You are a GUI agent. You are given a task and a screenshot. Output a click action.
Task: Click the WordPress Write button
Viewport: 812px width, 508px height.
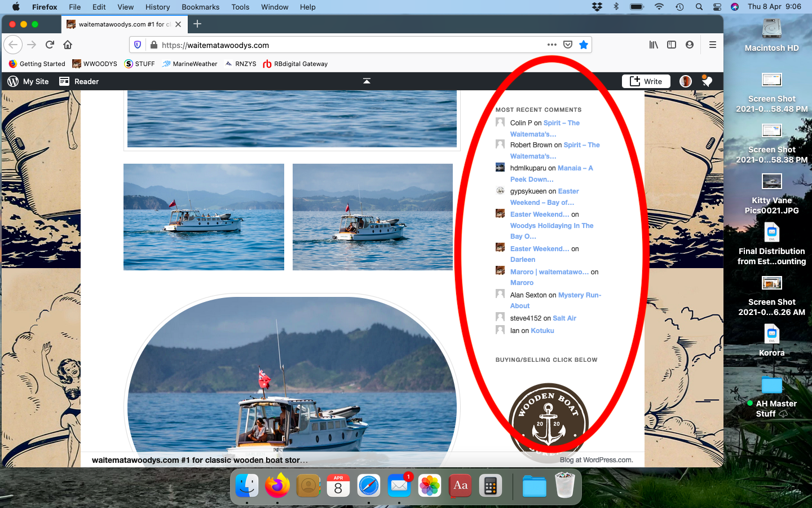646,81
